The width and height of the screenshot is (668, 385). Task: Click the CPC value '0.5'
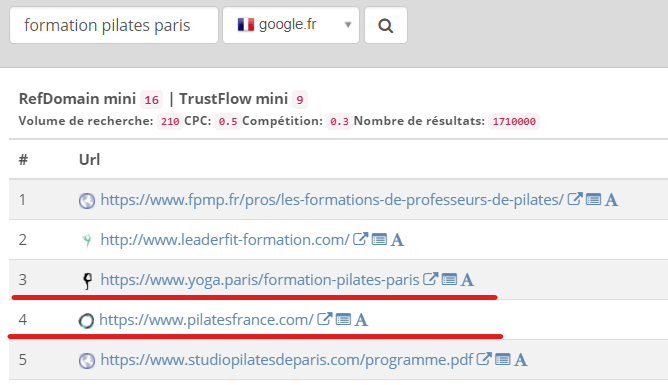tap(228, 121)
